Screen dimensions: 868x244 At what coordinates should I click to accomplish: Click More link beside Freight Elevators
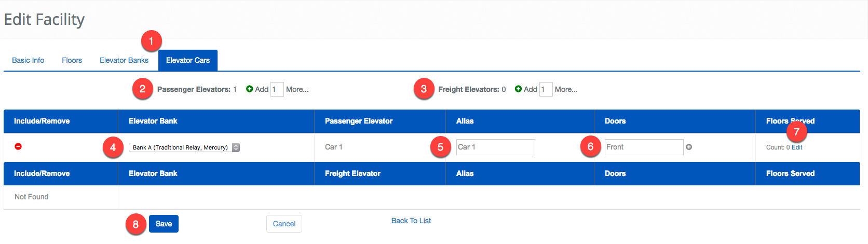tap(566, 89)
